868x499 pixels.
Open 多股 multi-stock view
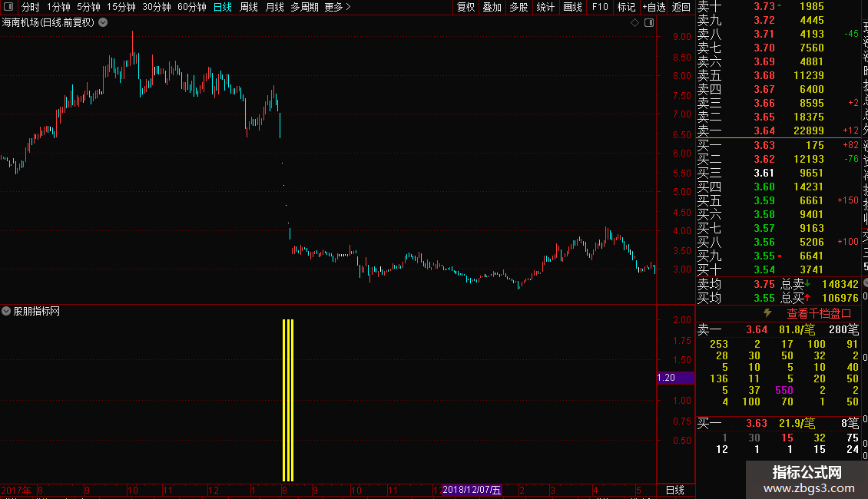[x=518, y=7]
